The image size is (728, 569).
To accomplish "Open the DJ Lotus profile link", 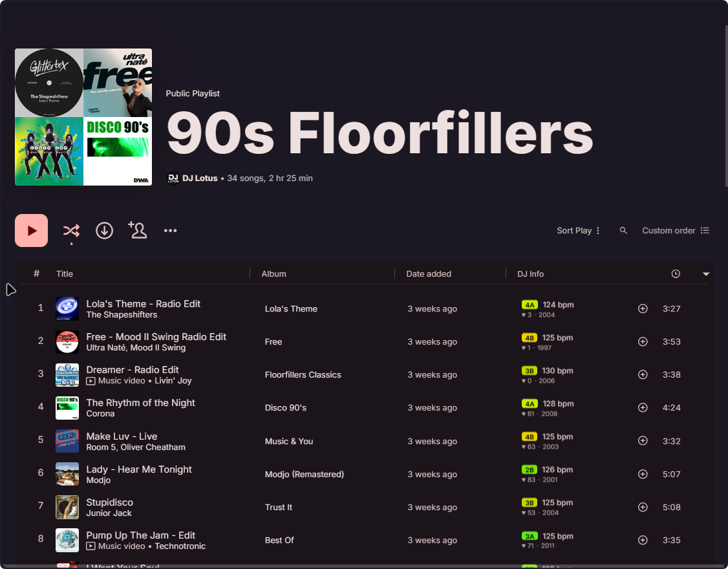I will click(x=200, y=178).
